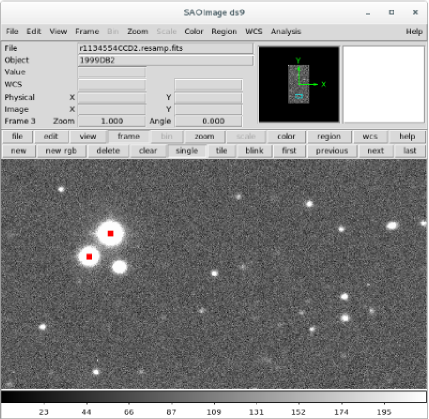Click the upper red square region marker
This screenshot has width=429, height=419.
pos(110,233)
